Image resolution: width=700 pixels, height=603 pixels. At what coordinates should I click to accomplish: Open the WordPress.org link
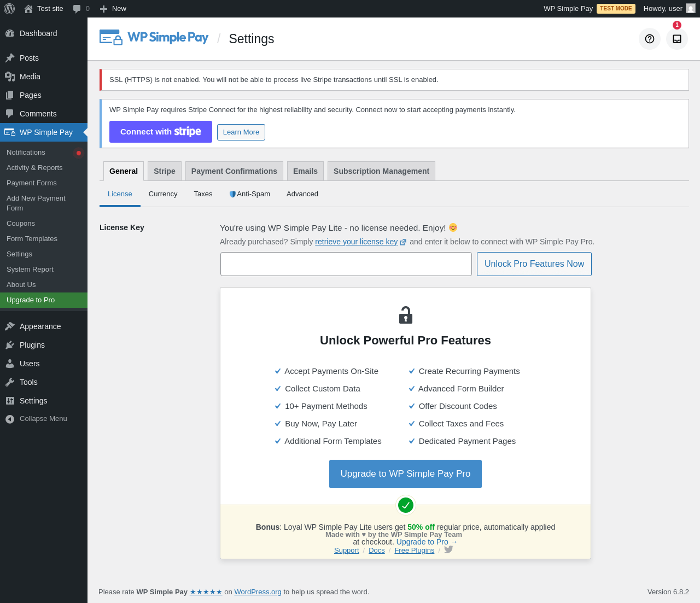pyautogui.click(x=258, y=592)
